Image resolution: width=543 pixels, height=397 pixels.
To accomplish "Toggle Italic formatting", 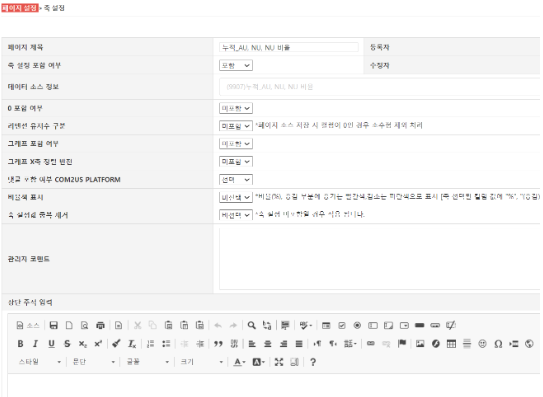I will (36, 344).
